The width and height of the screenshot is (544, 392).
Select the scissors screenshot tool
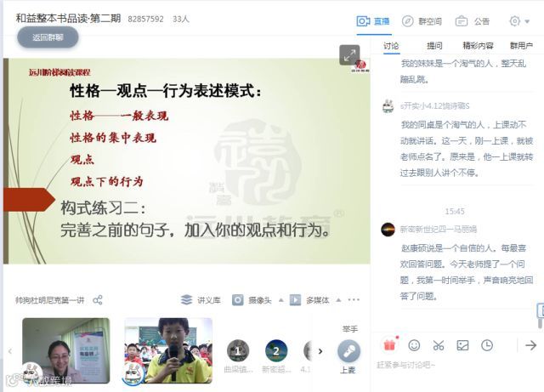tap(439, 345)
